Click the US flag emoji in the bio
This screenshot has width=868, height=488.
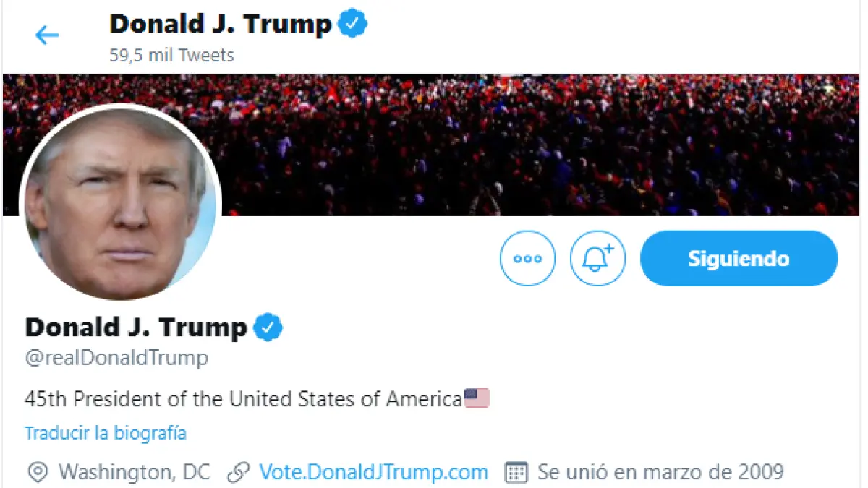tap(477, 398)
